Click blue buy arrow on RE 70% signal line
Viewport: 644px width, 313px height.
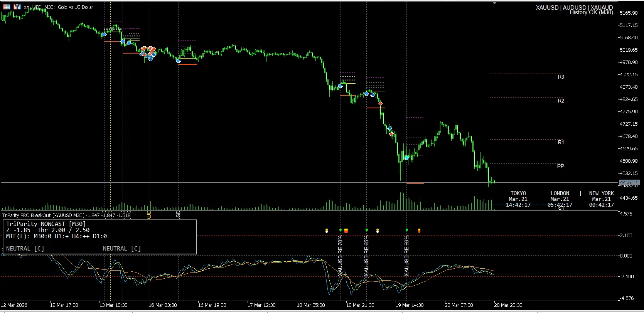340,86
